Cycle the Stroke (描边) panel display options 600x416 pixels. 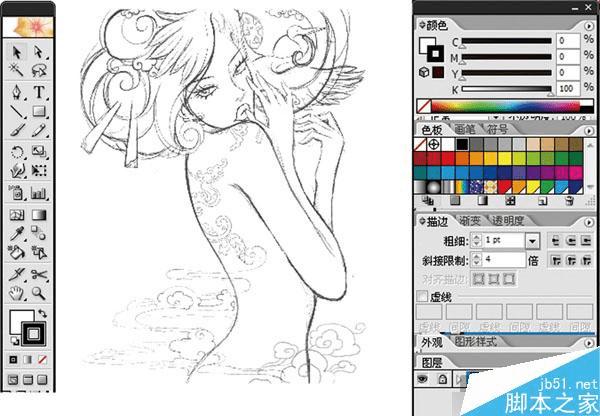tap(422, 221)
